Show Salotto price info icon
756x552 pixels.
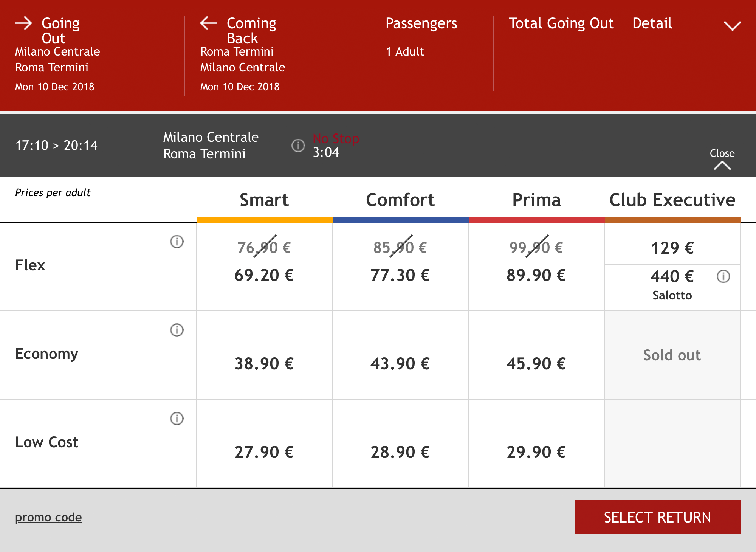point(723,276)
